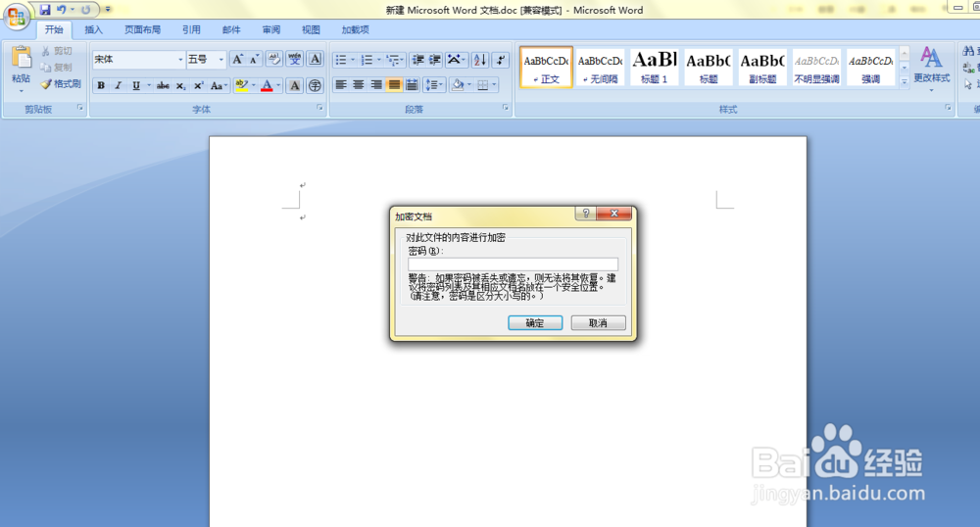The height and width of the screenshot is (527, 980).
Task: Open the Change Case (Aa) dropdown
Action: click(219, 85)
